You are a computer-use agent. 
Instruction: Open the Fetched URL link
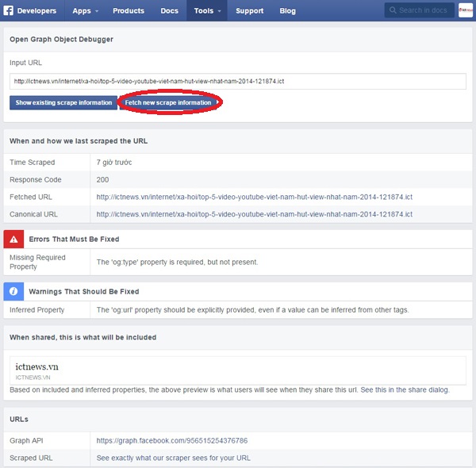[x=255, y=197]
